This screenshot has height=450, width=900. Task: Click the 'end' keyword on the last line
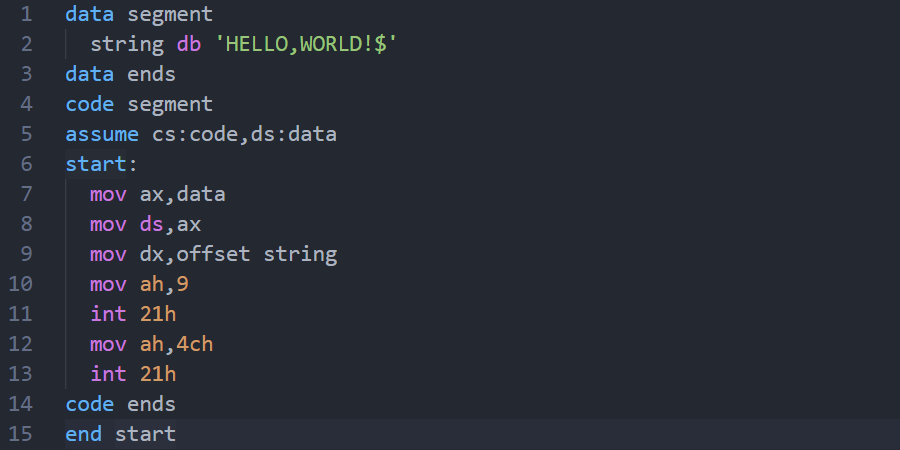pos(84,434)
